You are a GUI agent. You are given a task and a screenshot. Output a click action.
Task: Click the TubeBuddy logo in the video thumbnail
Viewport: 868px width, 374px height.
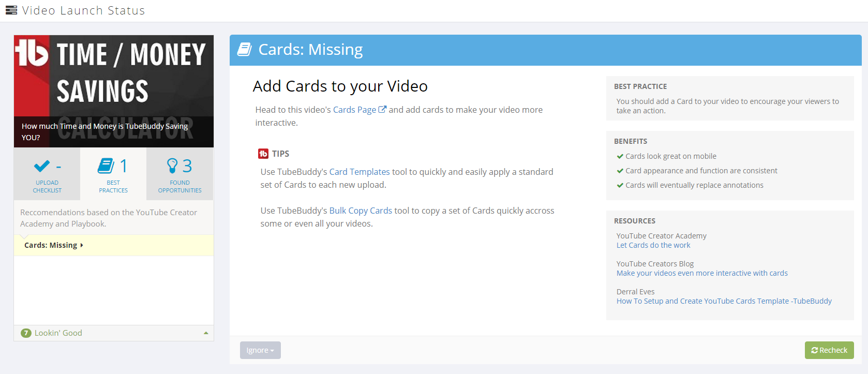[x=32, y=53]
